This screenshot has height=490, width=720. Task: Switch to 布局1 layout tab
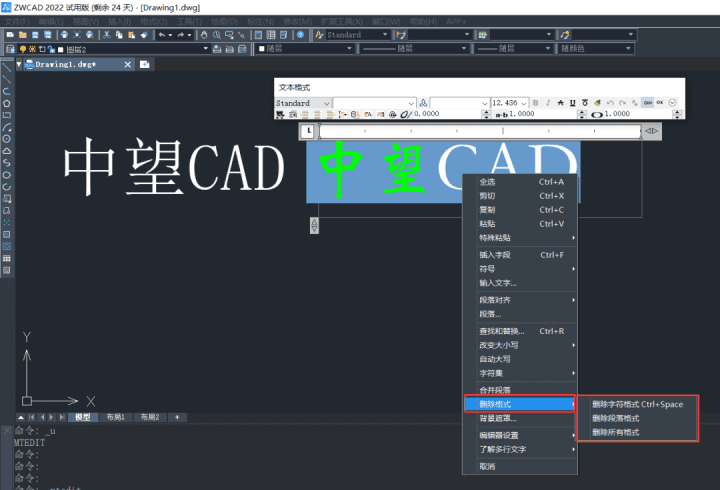(x=115, y=417)
